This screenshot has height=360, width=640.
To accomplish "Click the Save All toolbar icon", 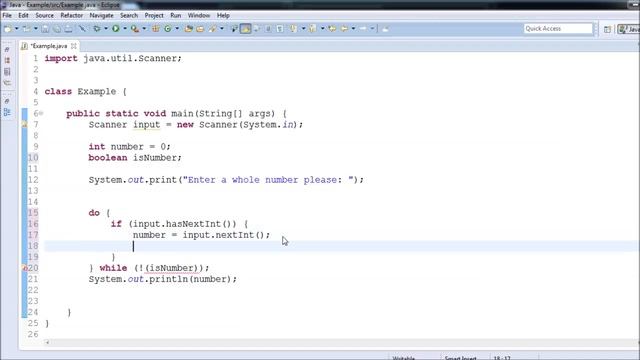I will tap(57, 29).
